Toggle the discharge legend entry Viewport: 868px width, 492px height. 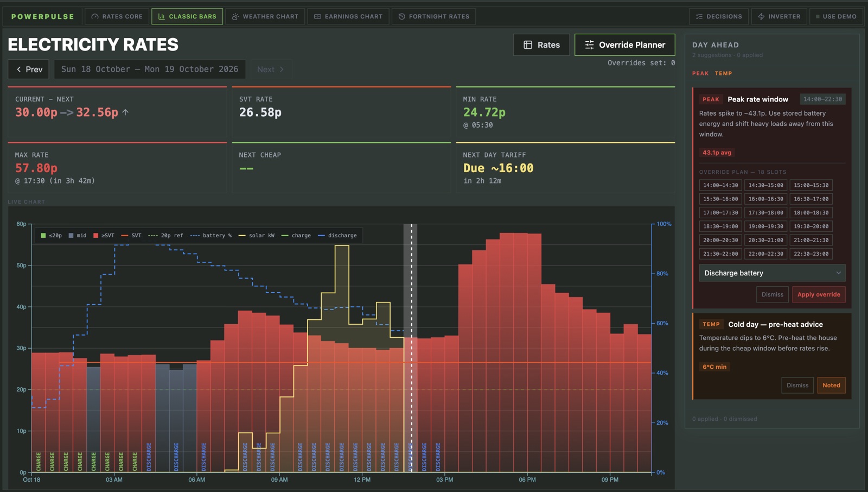(x=337, y=236)
